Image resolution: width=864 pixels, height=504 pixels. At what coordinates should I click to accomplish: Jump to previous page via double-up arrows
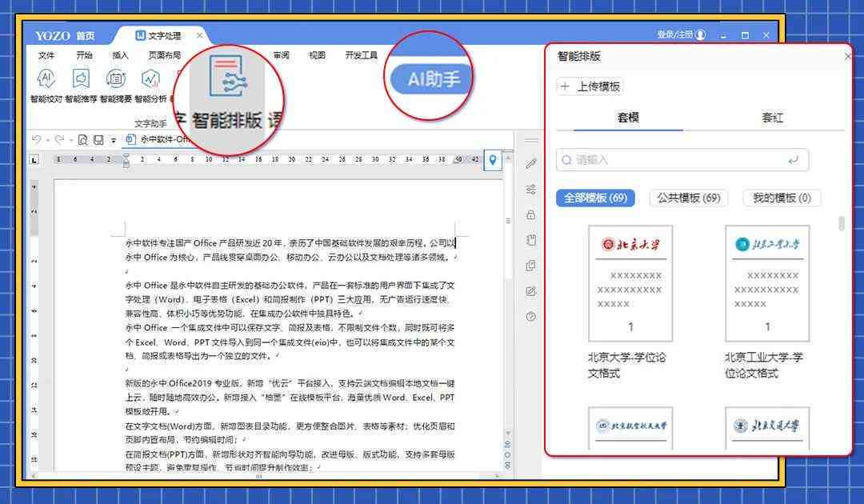507,445
